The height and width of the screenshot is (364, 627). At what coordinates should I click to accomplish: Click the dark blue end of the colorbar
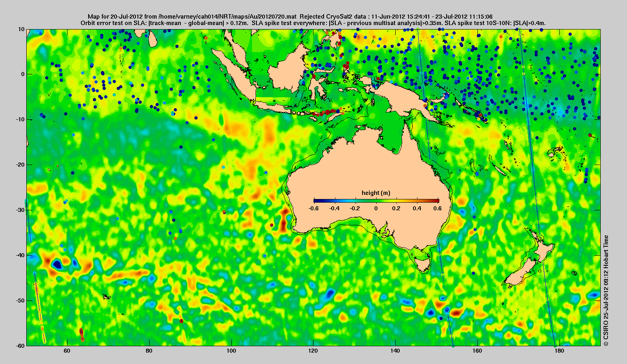point(316,201)
